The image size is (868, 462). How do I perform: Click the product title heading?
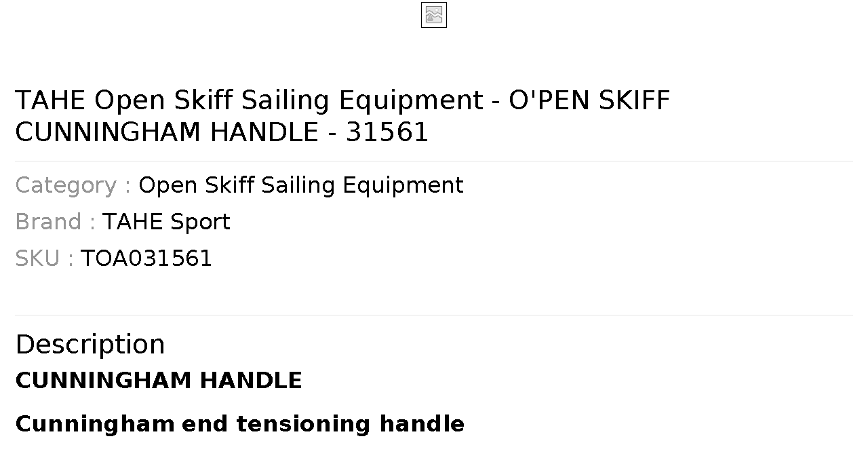point(342,116)
